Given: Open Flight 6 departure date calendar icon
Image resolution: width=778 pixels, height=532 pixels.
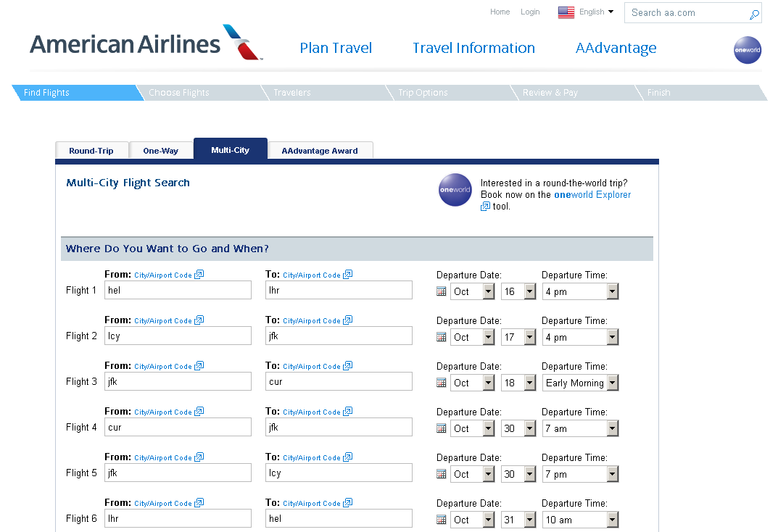Looking at the screenshot, I should [x=442, y=520].
